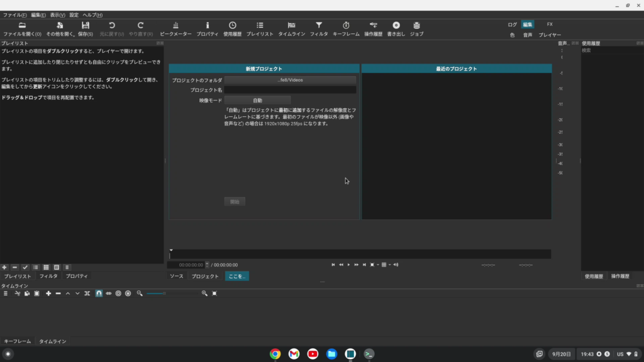Open the 表示 menu
The width and height of the screenshot is (644, 362).
(57, 15)
